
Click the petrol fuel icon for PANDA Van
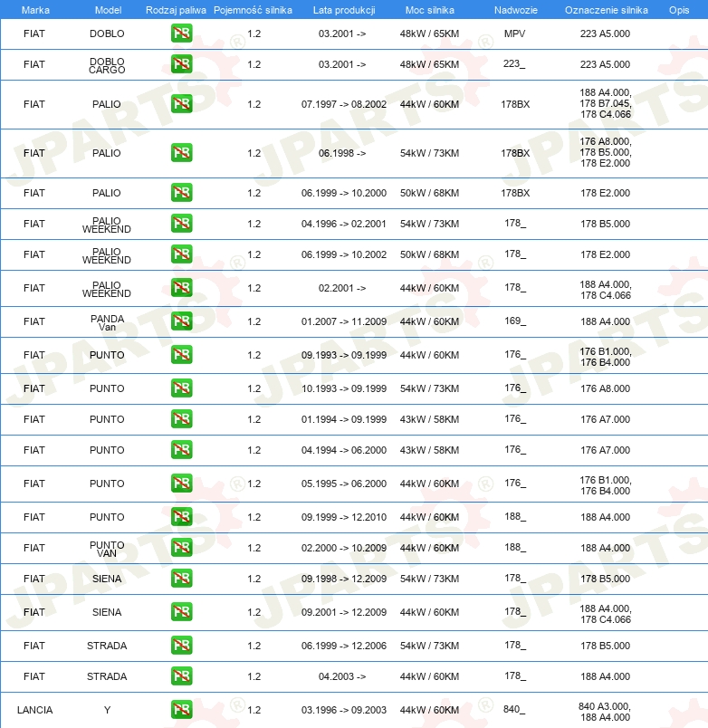tap(181, 321)
